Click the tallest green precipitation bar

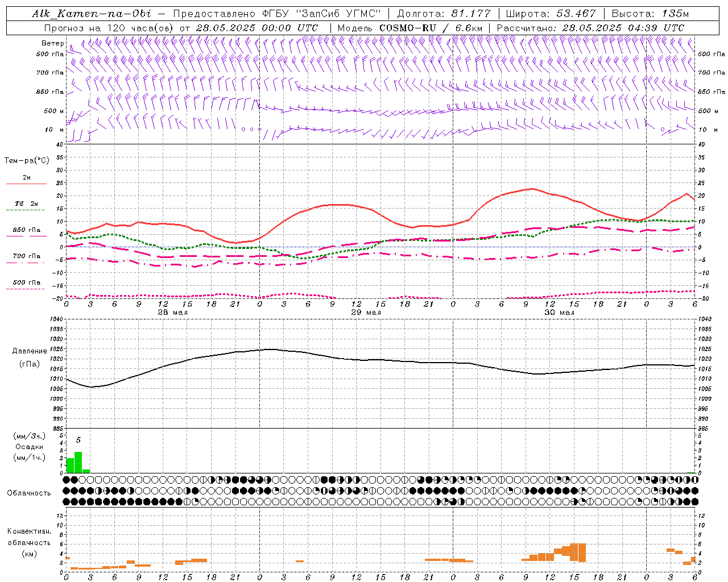78,462
